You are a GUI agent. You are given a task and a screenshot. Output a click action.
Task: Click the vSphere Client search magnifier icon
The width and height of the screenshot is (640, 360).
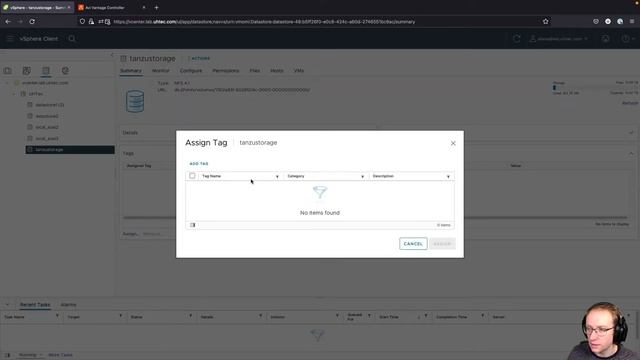[72, 39]
